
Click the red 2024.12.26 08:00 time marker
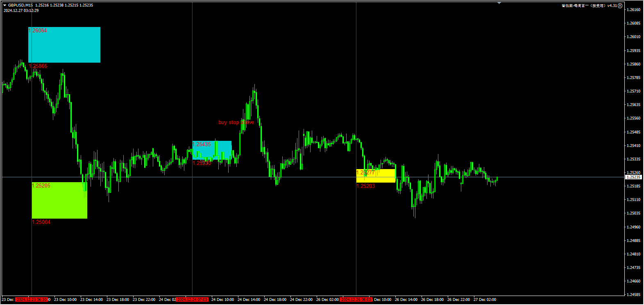click(356, 300)
